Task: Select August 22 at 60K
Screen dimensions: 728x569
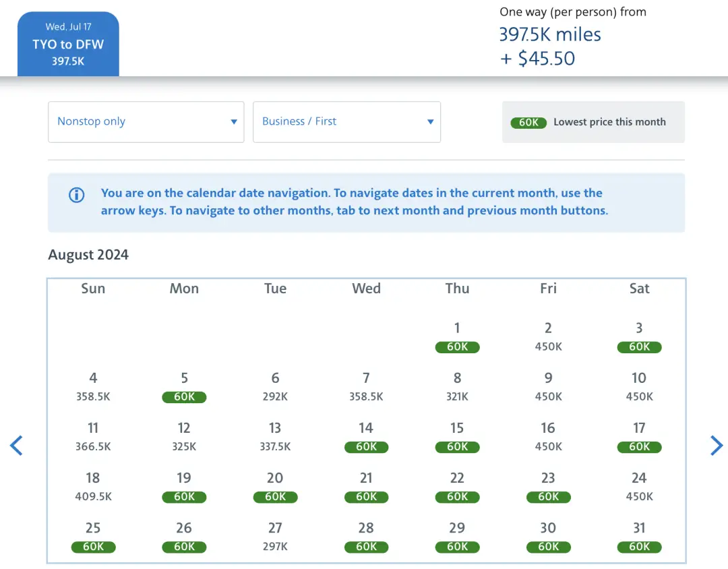Action: point(457,487)
